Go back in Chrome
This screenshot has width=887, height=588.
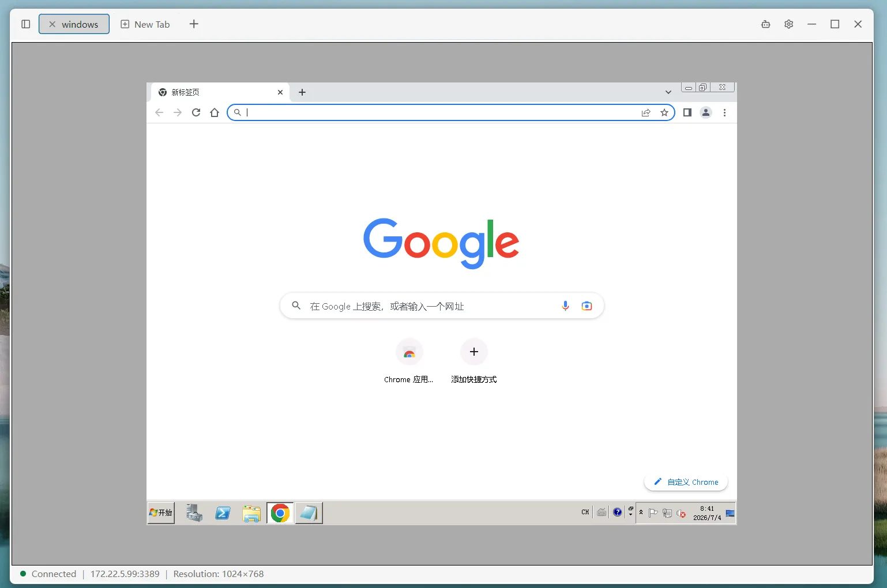click(x=159, y=112)
